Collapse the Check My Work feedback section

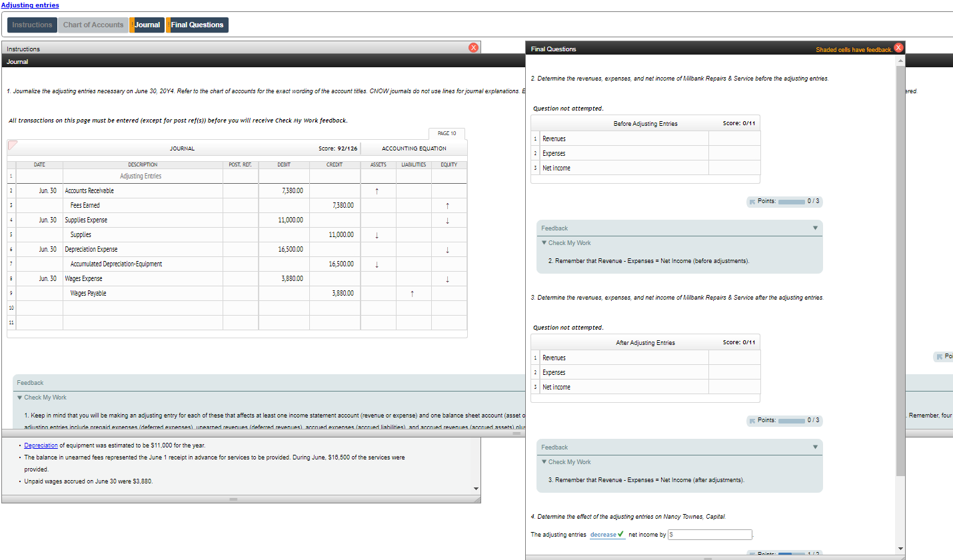(x=544, y=242)
